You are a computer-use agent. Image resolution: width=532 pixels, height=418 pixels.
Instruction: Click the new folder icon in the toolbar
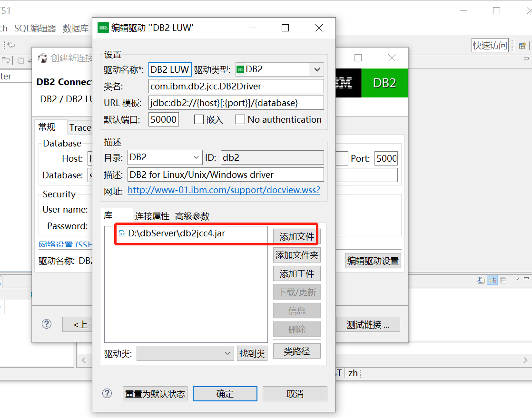click(6, 60)
